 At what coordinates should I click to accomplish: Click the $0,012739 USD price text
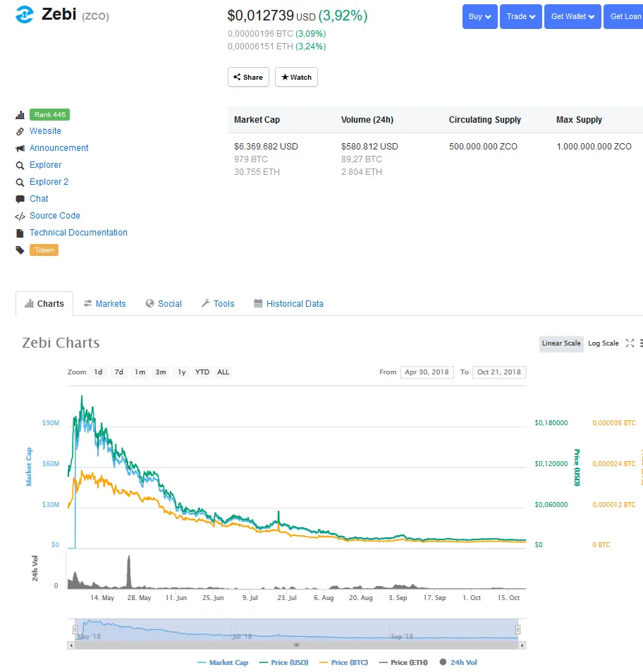(271, 16)
